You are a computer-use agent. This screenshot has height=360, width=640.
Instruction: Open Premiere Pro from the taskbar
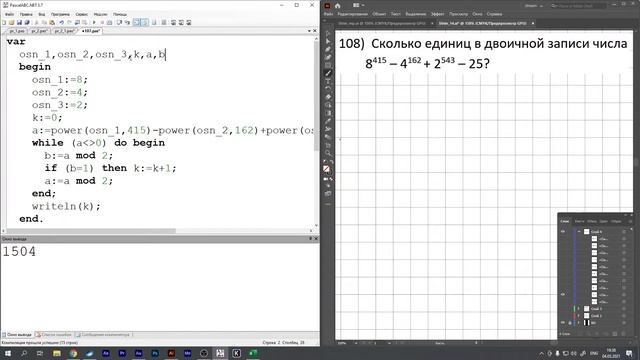pyautogui.click(x=122, y=353)
